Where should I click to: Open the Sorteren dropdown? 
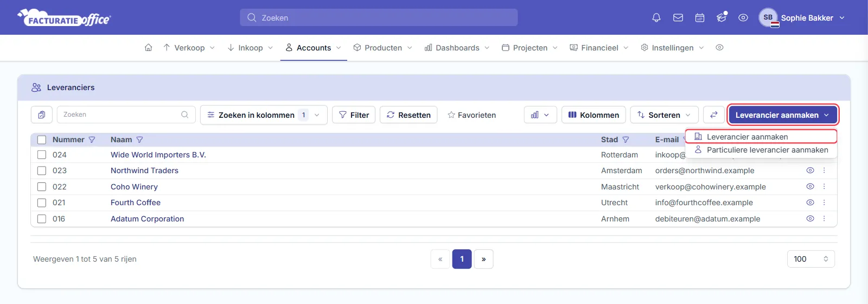(664, 115)
